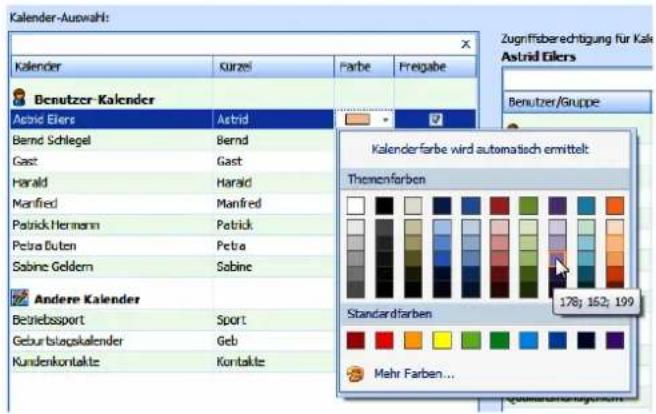Pick the dark blue standard color swatch
The height and width of the screenshot is (414, 656).
coord(557,340)
